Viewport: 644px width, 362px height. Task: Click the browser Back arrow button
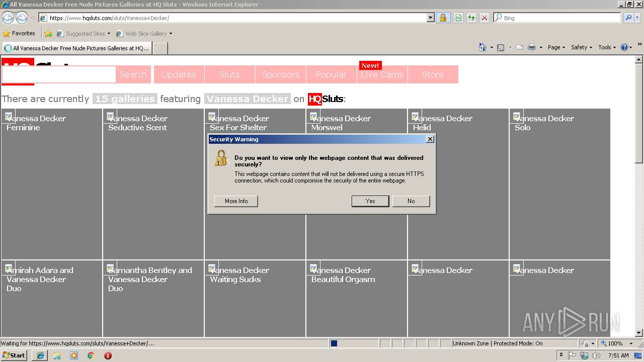coord(8,18)
